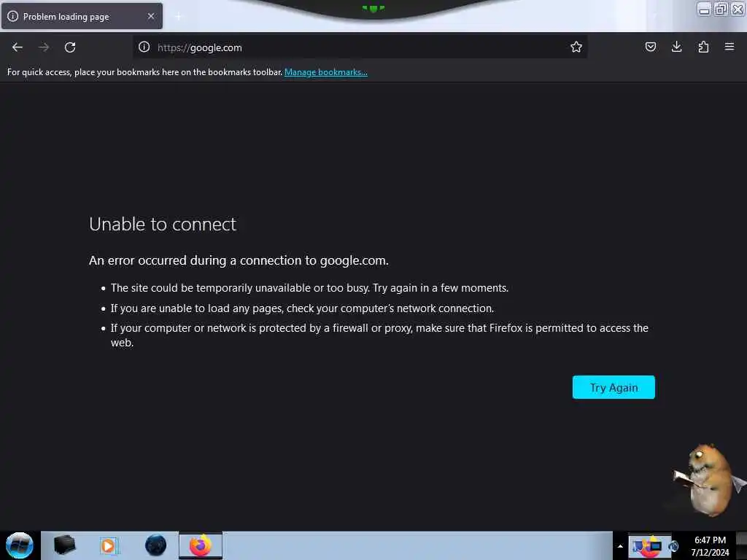Image resolution: width=747 pixels, height=560 pixels.
Task: Select the 'Problem loading page' tab
Action: [82, 16]
